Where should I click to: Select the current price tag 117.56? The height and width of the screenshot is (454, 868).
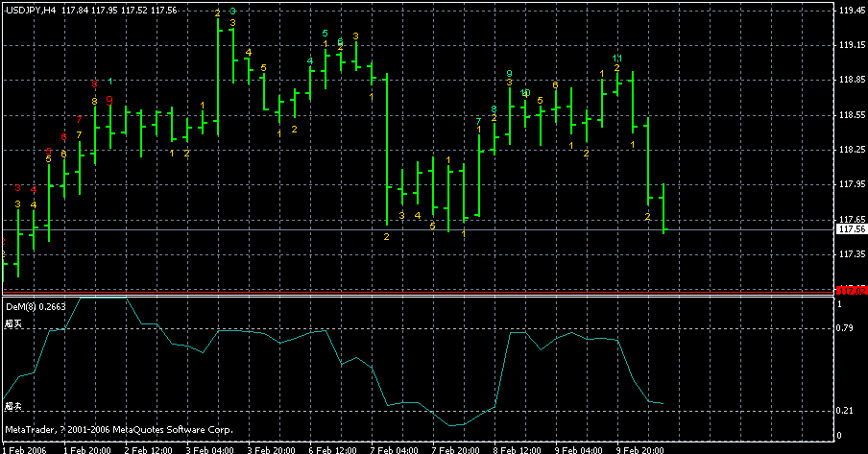(x=851, y=230)
